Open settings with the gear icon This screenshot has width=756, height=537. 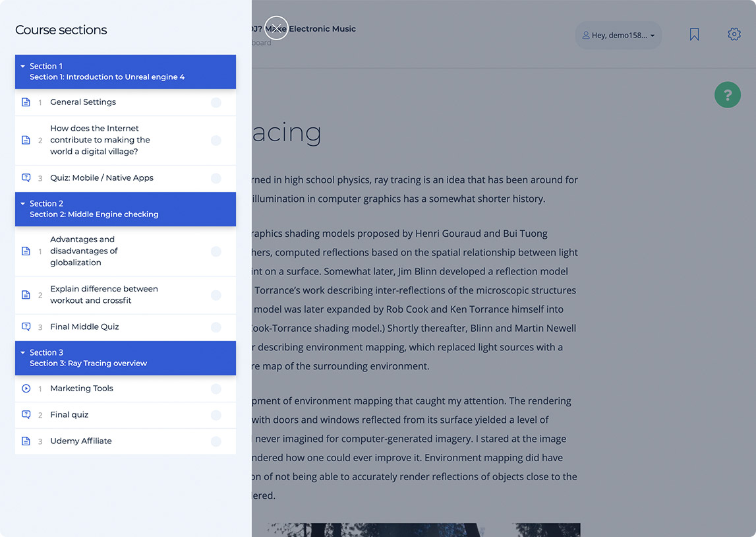pyautogui.click(x=734, y=34)
